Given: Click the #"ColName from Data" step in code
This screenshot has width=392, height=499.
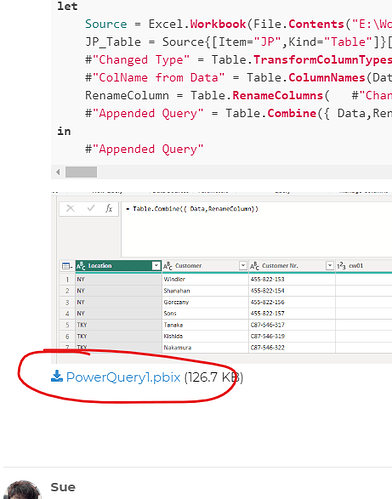Looking at the screenshot, I should (155, 78).
